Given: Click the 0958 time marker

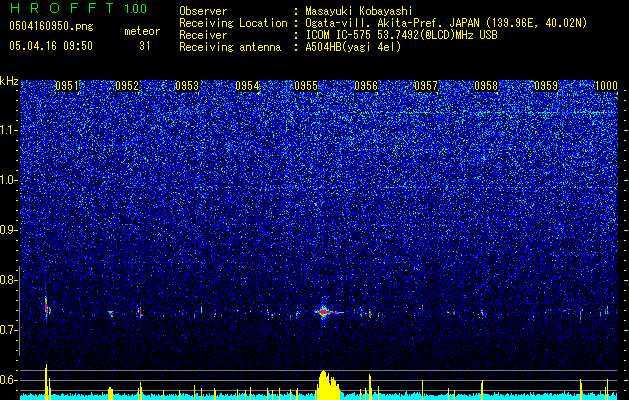Looking at the screenshot, I should (486, 86).
